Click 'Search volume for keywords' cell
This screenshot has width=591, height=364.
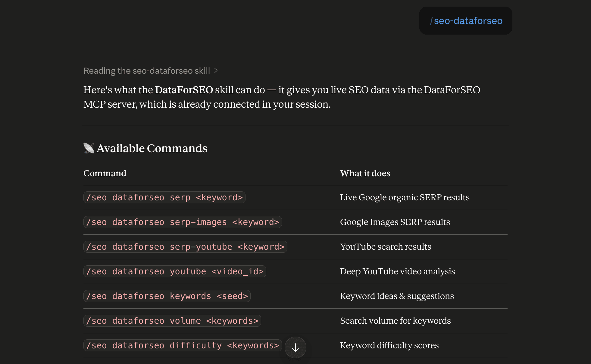[x=396, y=321]
